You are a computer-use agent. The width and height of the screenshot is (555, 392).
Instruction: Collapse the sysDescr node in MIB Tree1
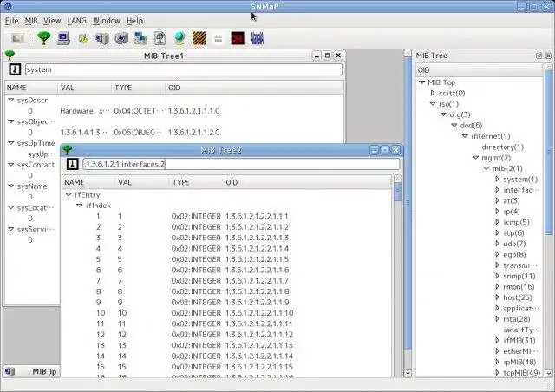[11, 101]
